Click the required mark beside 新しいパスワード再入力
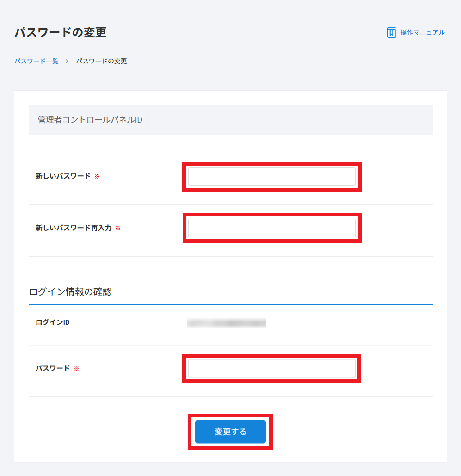 [118, 228]
